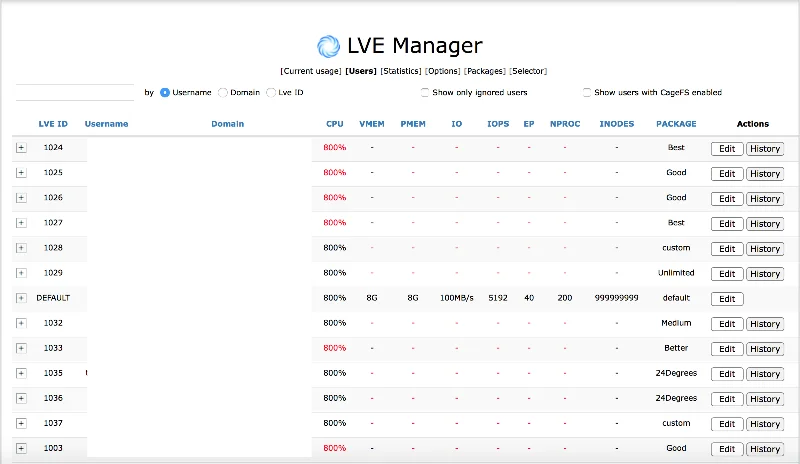Image resolution: width=800 pixels, height=464 pixels.
Task: Open History for LVE ID 1003
Action: click(765, 449)
